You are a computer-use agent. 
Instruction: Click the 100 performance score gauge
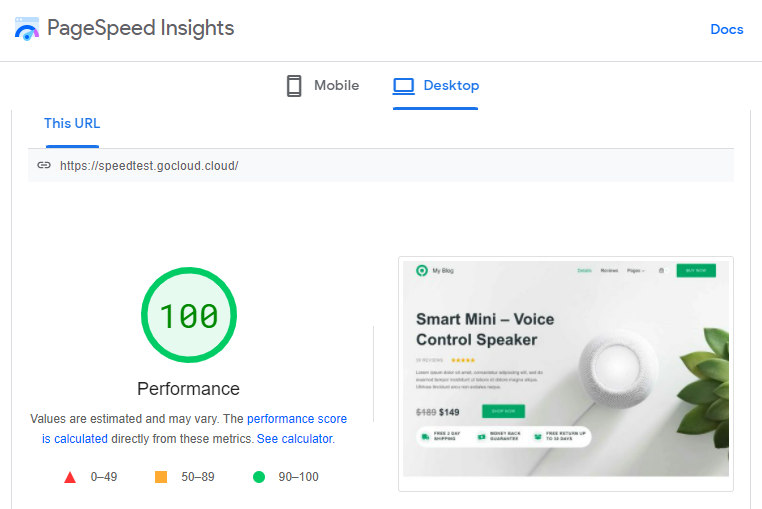pos(188,316)
